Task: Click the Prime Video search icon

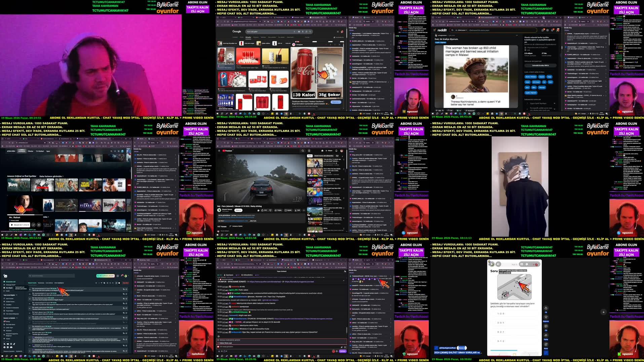Action: [x=111, y=151]
